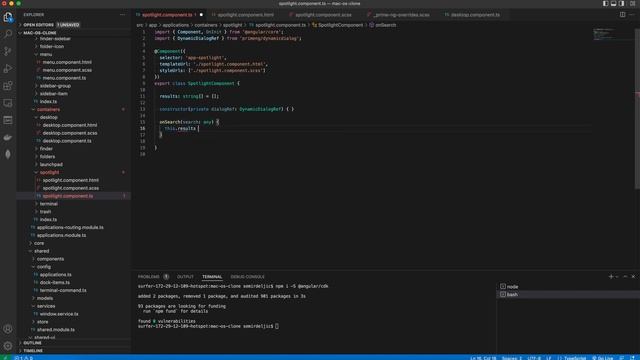640x360 pixels.
Task: Expand the finder-sidebar folder
Action: tap(55, 39)
